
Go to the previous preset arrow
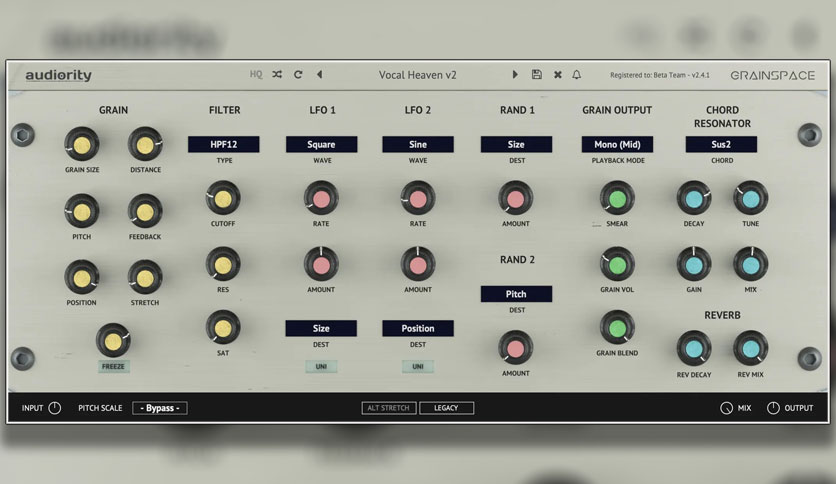(x=319, y=75)
